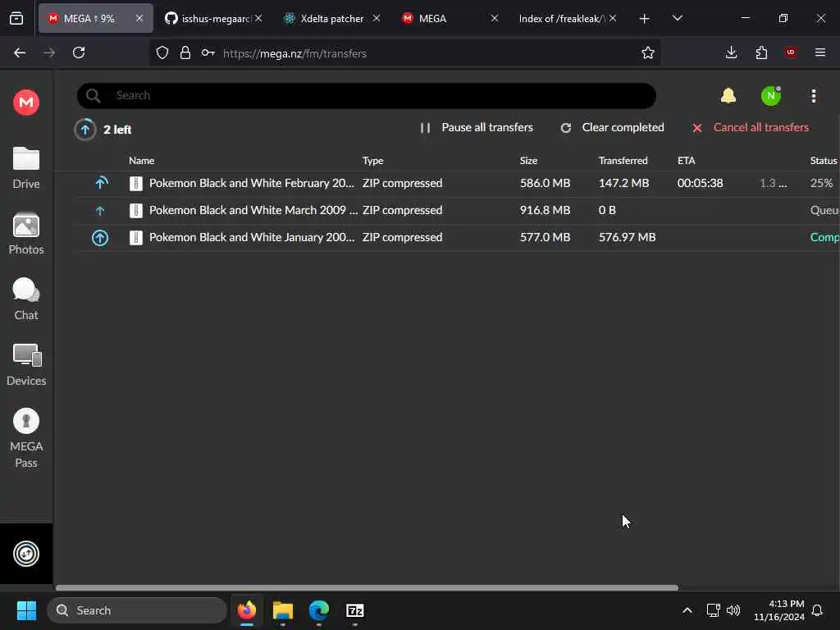Open the extensions puzzle icon
This screenshot has height=630, width=840.
pos(761,52)
